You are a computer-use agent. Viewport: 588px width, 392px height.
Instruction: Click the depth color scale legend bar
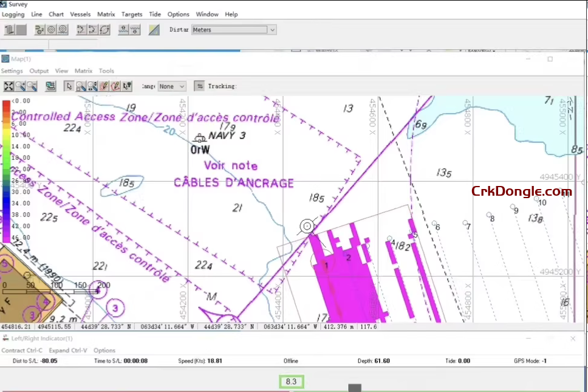(x=6, y=170)
